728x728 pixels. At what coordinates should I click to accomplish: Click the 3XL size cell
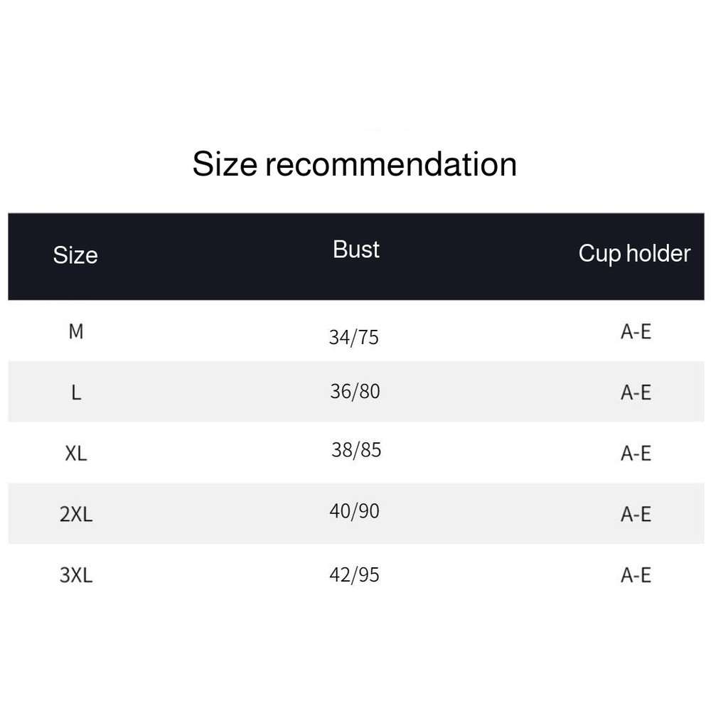76,575
